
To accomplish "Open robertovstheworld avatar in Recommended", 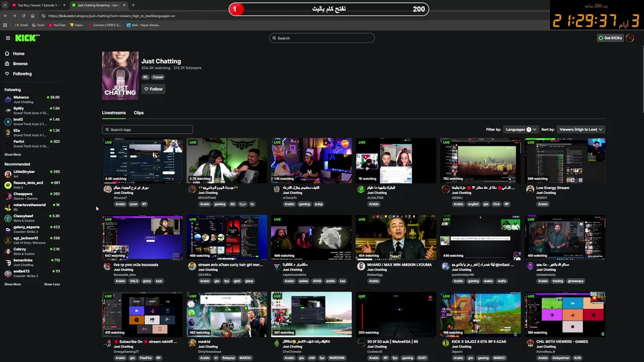I will click(x=8, y=207).
